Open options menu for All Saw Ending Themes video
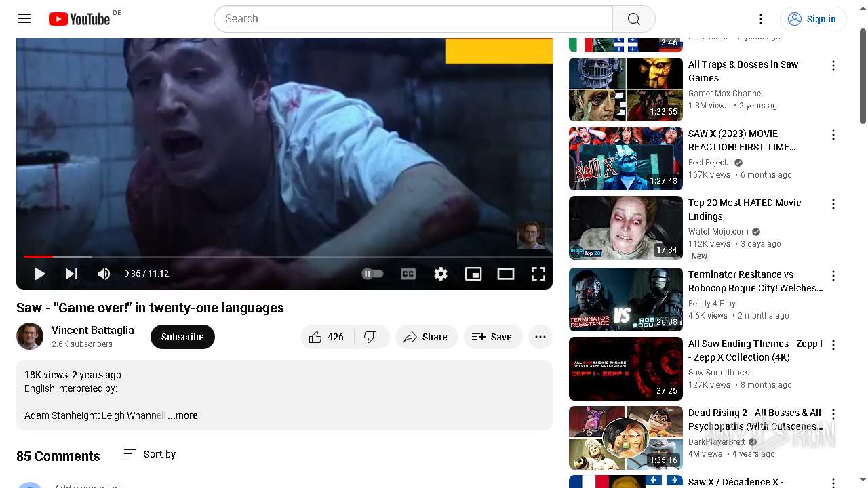868x488 pixels. 833,345
